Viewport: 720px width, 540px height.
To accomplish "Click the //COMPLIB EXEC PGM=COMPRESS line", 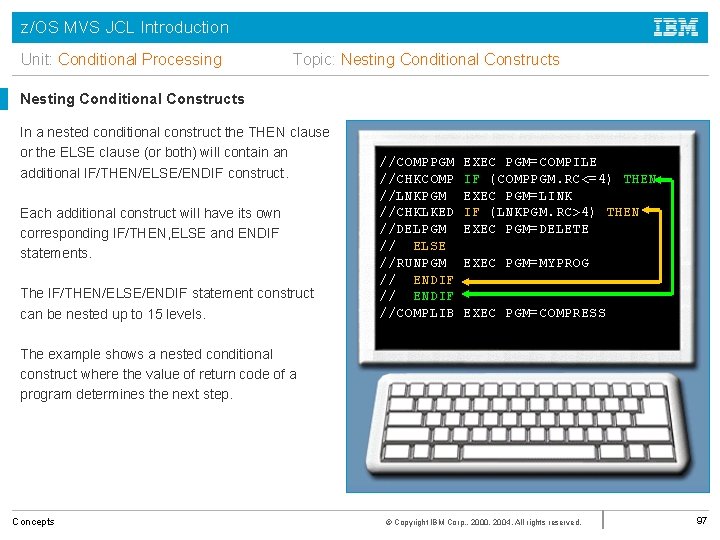I will click(x=492, y=313).
